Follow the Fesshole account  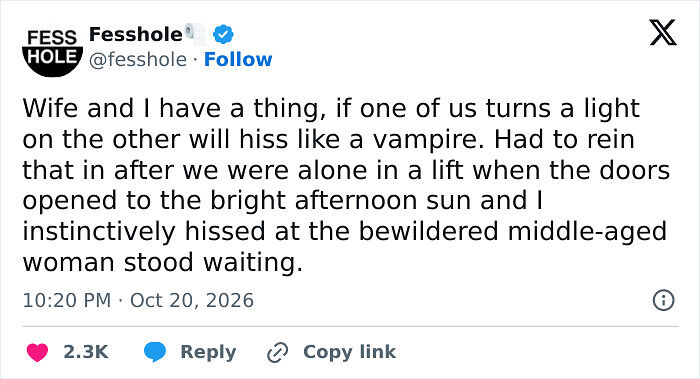[x=238, y=59]
